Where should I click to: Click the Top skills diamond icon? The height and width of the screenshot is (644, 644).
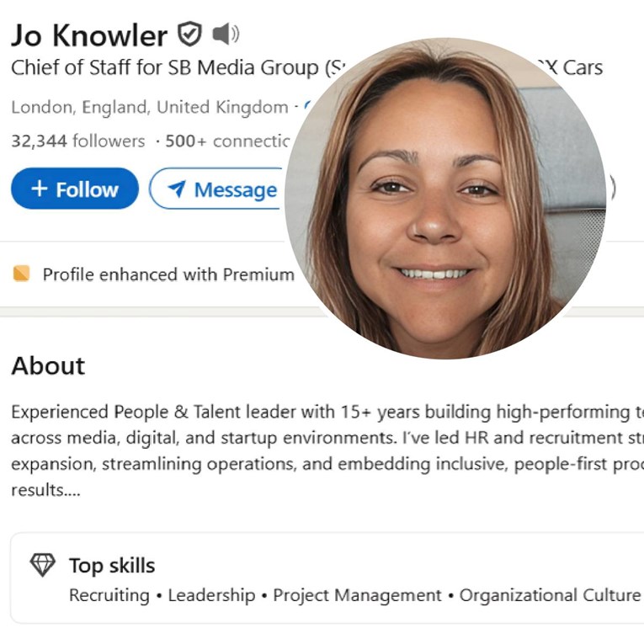(x=43, y=565)
